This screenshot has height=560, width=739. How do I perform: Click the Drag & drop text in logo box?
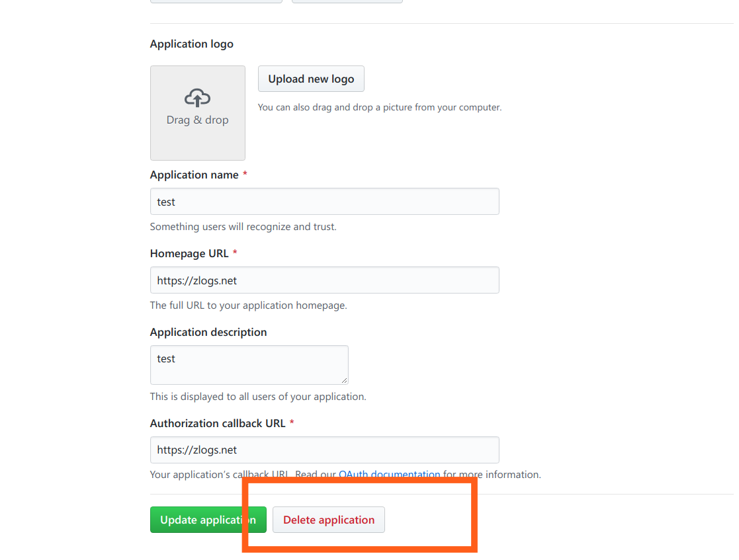click(197, 120)
